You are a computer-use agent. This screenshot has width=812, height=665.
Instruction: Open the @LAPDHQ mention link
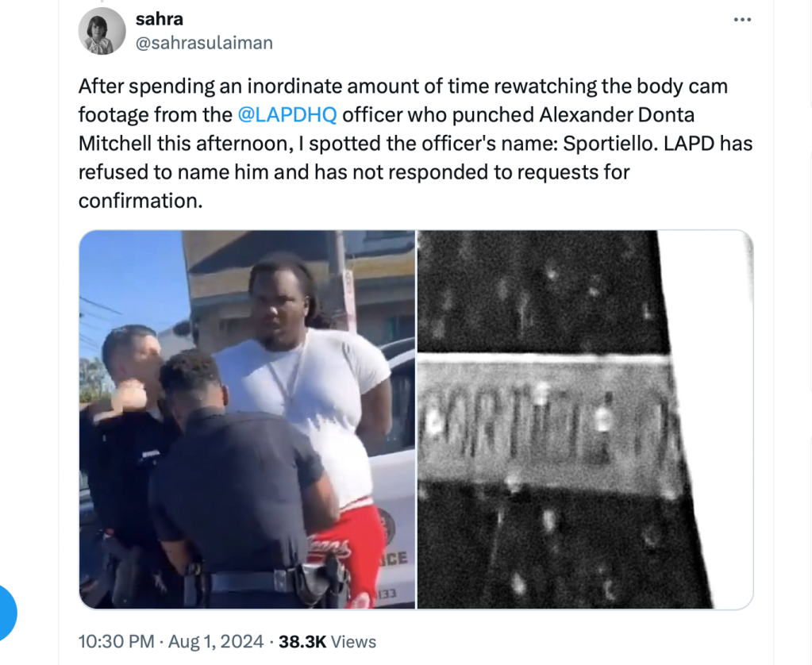287,114
